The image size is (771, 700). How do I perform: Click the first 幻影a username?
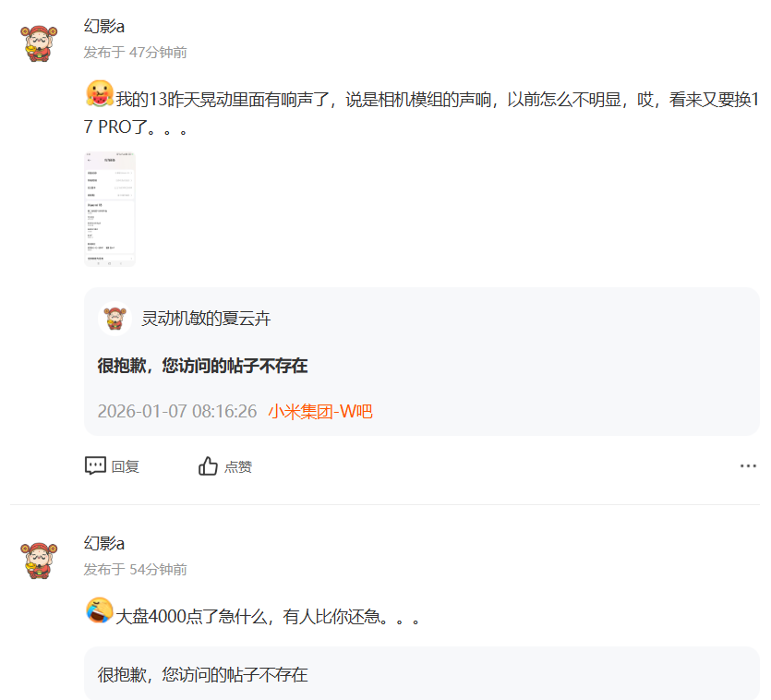tap(104, 26)
